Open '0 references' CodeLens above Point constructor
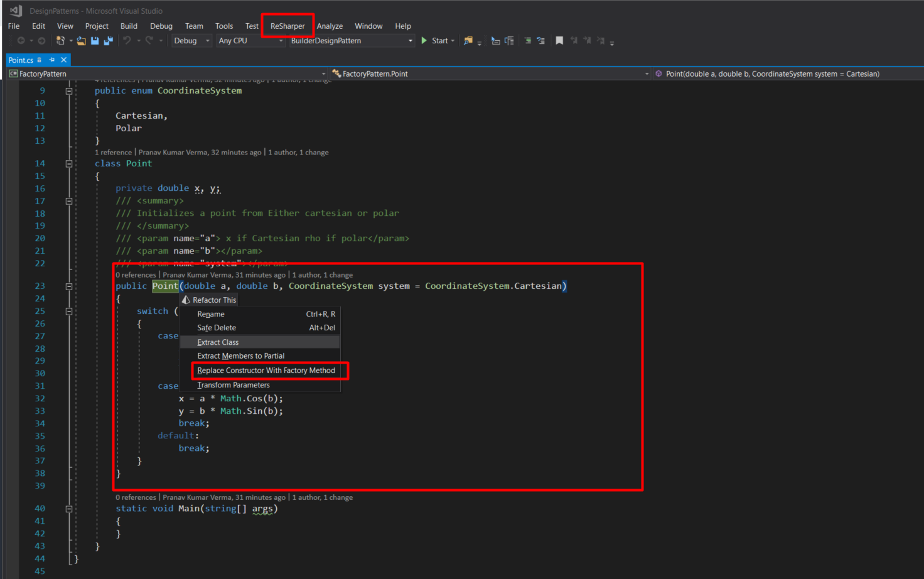This screenshot has height=579, width=924. [x=136, y=275]
